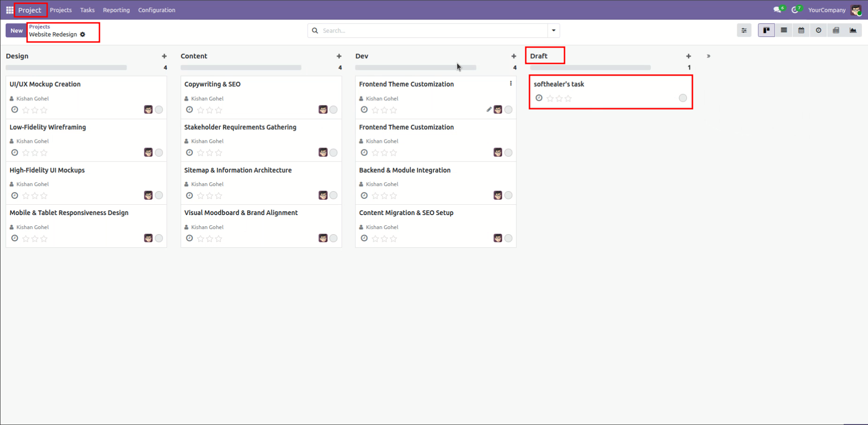
Task: Click the Draft column progress bar
Action: click(590, 68)
